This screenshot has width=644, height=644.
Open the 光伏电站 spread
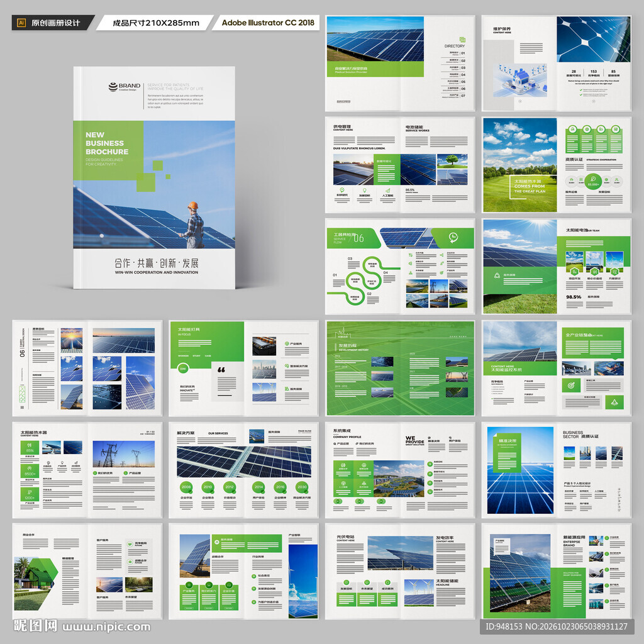tap(400, 571)
